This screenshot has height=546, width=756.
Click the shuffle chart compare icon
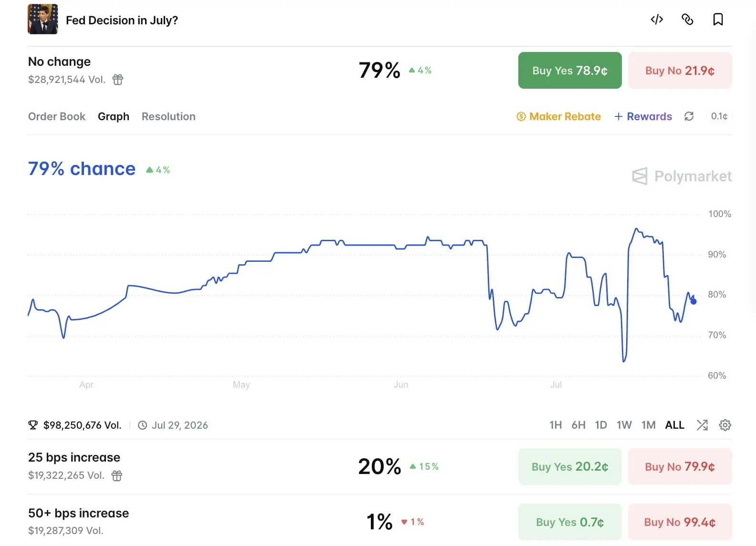click(x=702, y=425)
